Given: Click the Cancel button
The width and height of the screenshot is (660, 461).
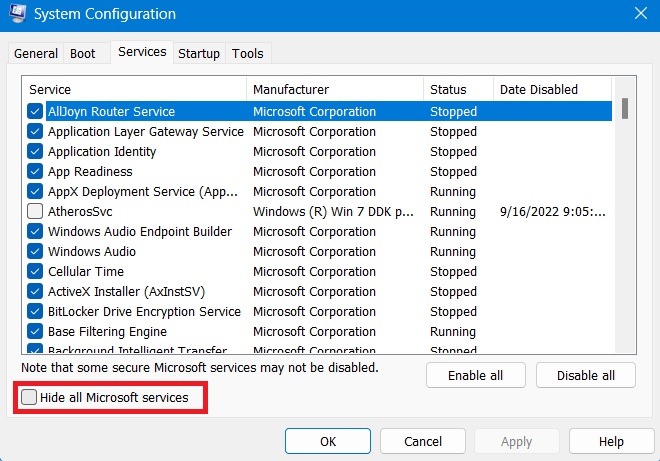Looking at the screenshot, I should click(x=423, y=441).
